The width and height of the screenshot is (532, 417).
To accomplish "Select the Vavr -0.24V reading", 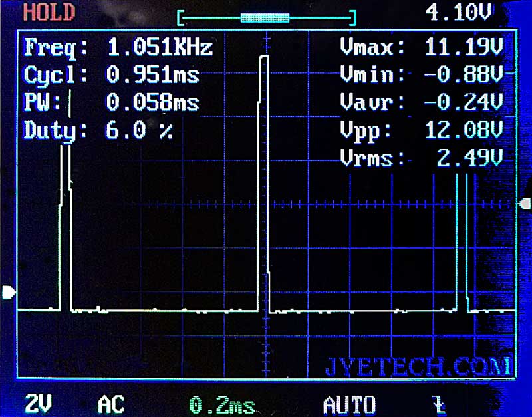I will coord(422,102).
